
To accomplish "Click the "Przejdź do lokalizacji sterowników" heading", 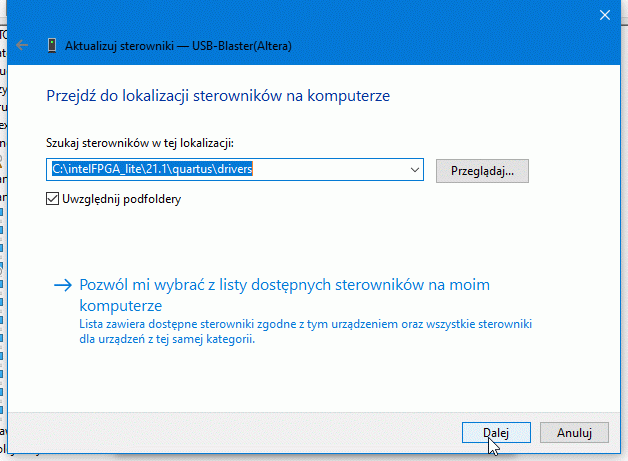I will [218, 96].
